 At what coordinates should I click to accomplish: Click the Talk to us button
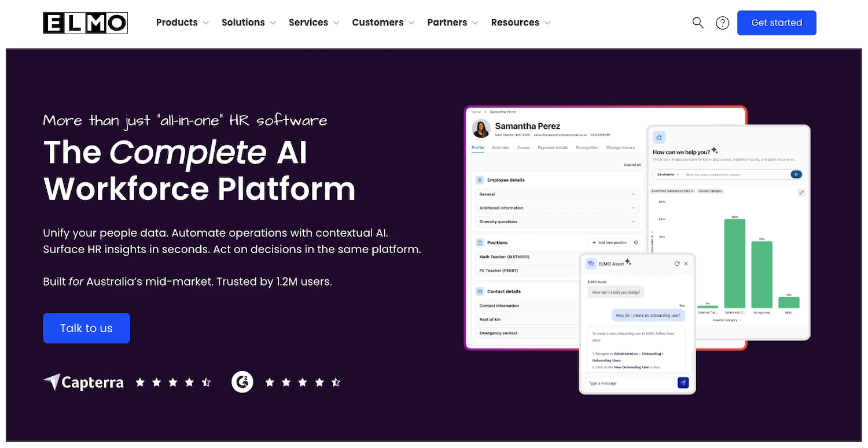point(86,328)
